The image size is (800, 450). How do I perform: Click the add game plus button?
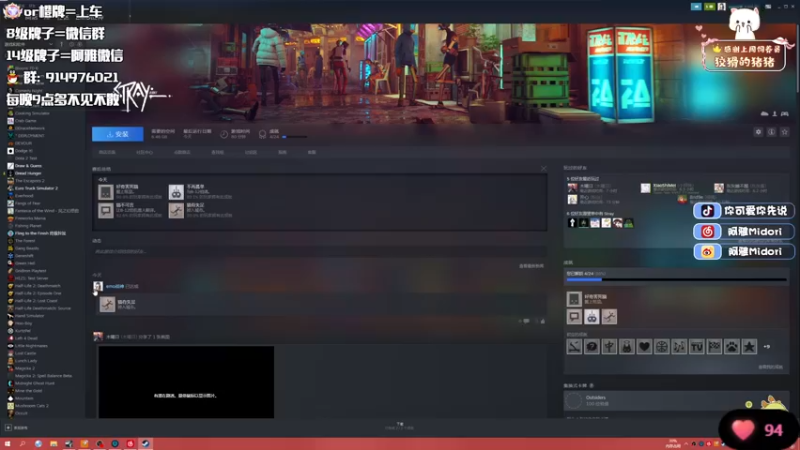tap(8, 428)
